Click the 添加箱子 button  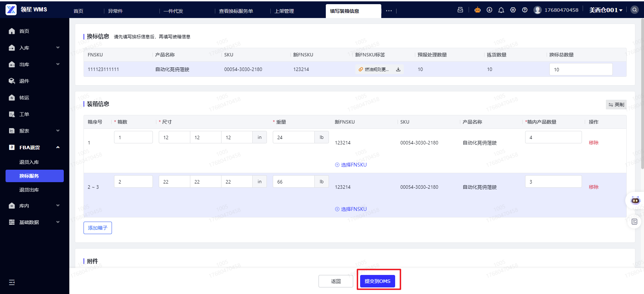point(98,228)
